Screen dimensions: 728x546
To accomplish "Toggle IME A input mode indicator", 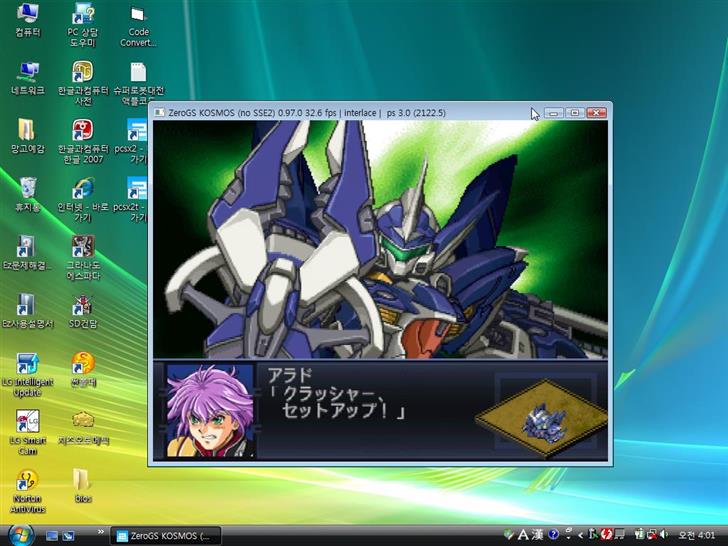I will tap(523, 535).
